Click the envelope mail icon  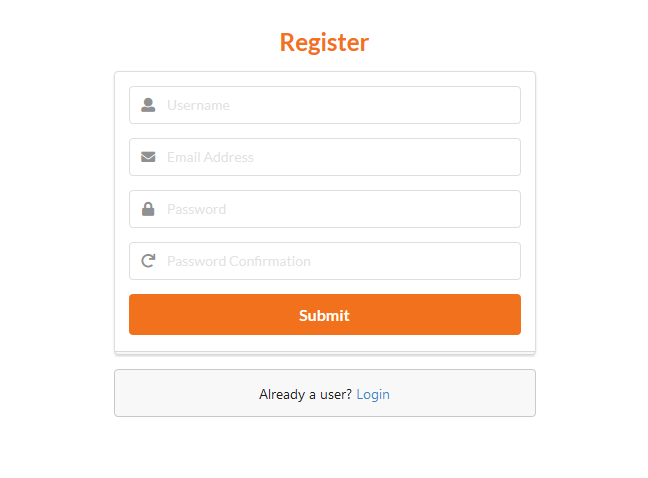coord(148,157)
